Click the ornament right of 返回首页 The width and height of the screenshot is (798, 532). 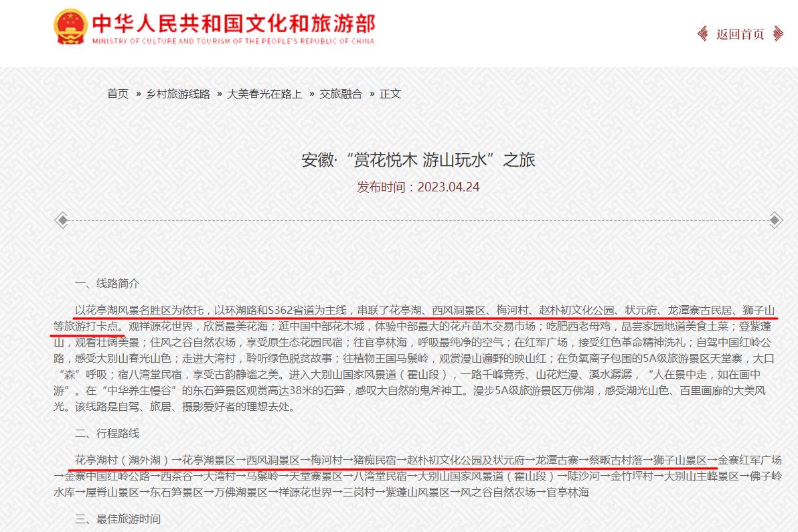click(x=778, y=34)
